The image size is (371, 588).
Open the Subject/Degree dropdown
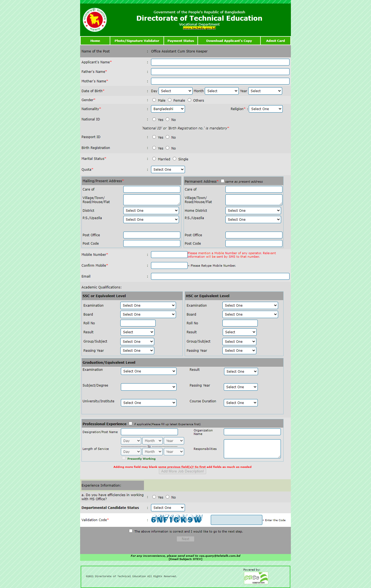click(x=149, y=387)
